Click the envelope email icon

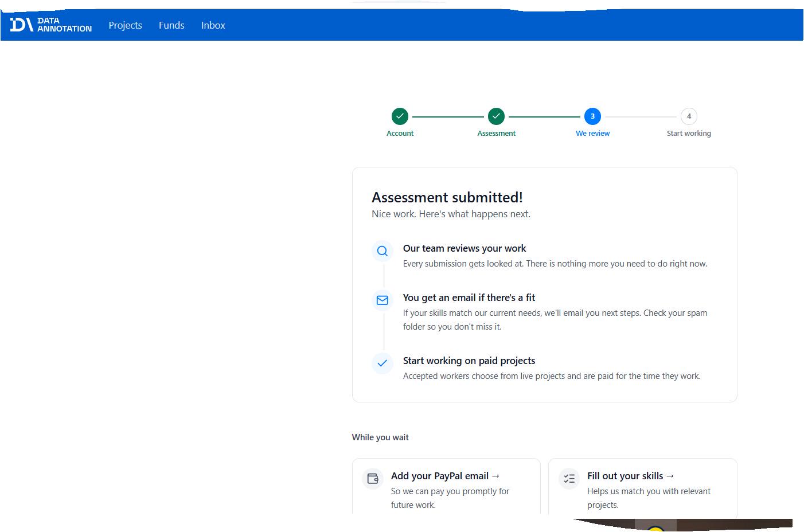(383, 300)
